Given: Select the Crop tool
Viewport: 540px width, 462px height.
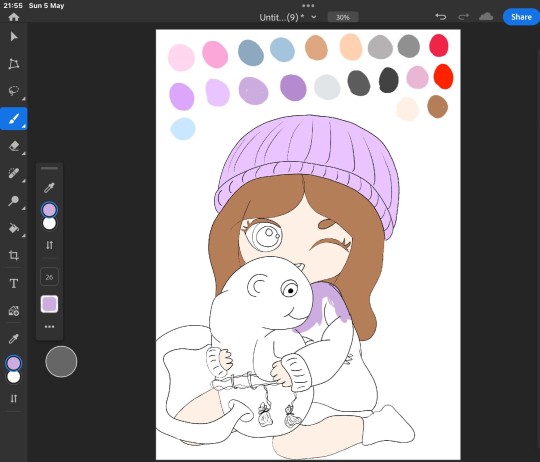Looking at the screenshot, I should click(x=14, y=255).
